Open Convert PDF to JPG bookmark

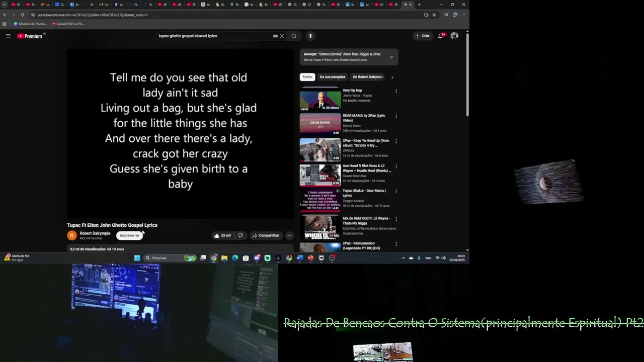tap(68, 24)
